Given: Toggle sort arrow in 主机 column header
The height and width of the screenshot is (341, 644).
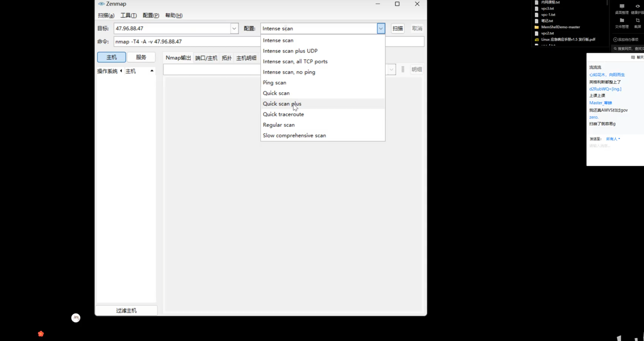Looking at the screenshot, I should [152, 71].
